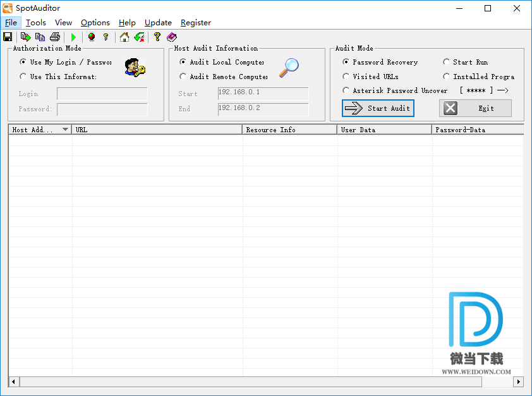
Task: Click the horizontal scrollbar left arrow
Action: (x=13, y=381)
